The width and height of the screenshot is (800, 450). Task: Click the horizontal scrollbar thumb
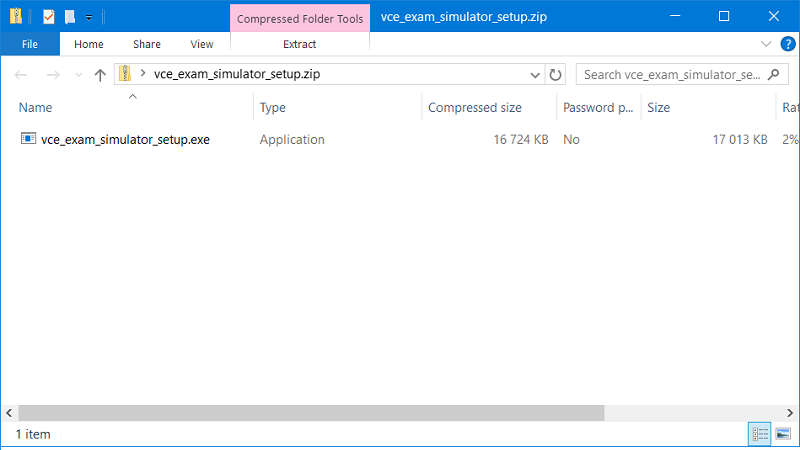click(x=311, y=413)
